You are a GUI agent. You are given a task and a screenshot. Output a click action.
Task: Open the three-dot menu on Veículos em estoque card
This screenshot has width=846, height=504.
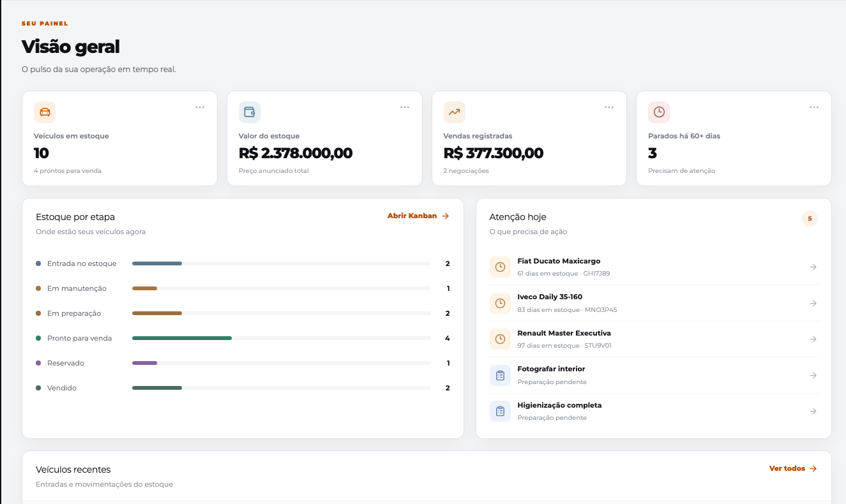pos(200,107)
